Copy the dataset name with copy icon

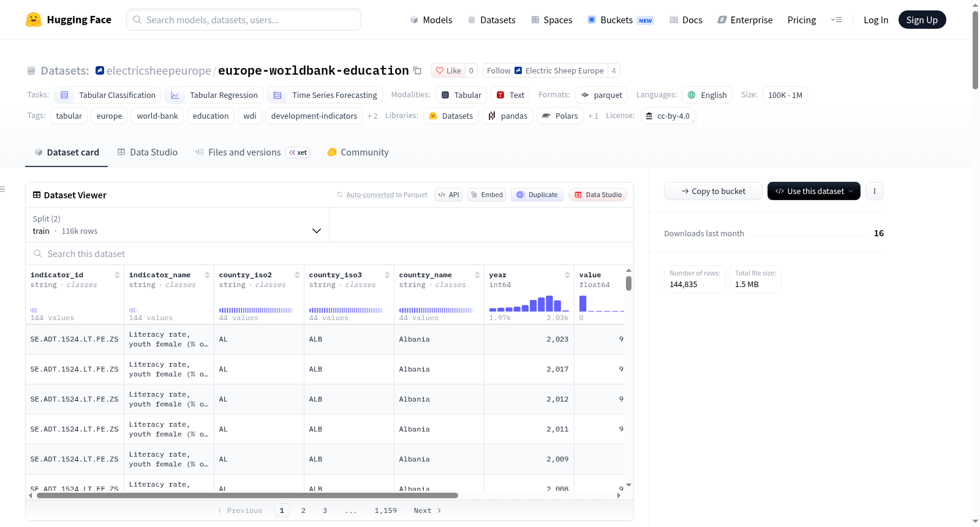pyautogui.click(x=417, y=70)
